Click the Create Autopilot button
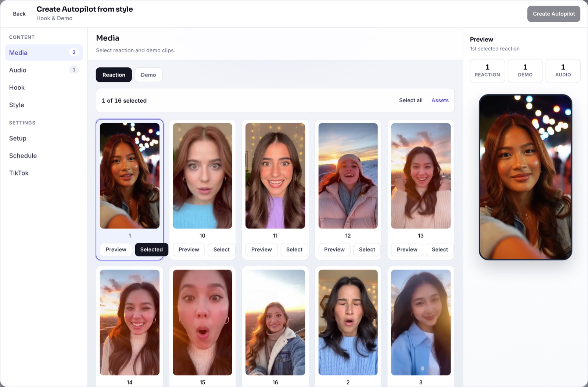Viewport: 588px width, 387px height. (553, 14)
